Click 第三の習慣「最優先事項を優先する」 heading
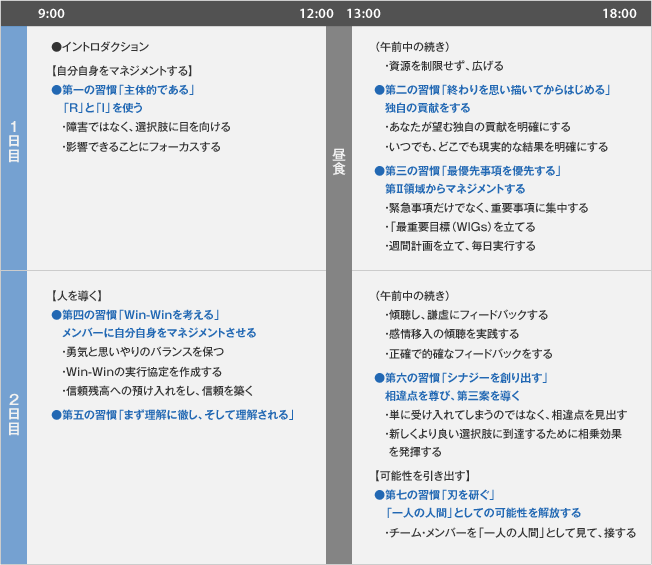Viewport: 652px width, 565px height. [468, 171]
